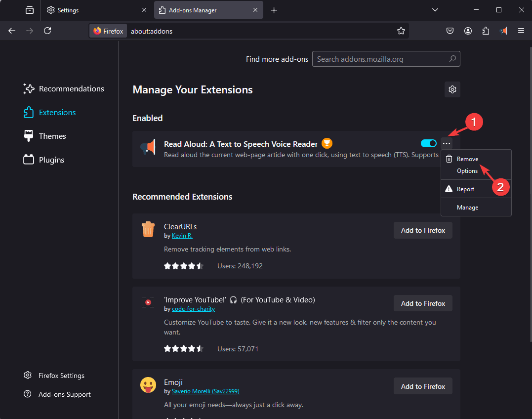Click the recommended trophy badge
This screenshot has height=419, width=532.
[327, 143]
